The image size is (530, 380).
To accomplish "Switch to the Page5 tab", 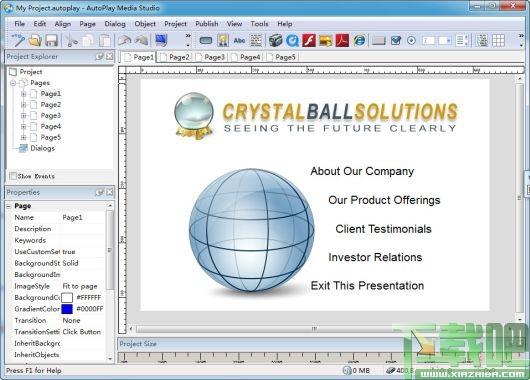I will click(x=282, y=57).
